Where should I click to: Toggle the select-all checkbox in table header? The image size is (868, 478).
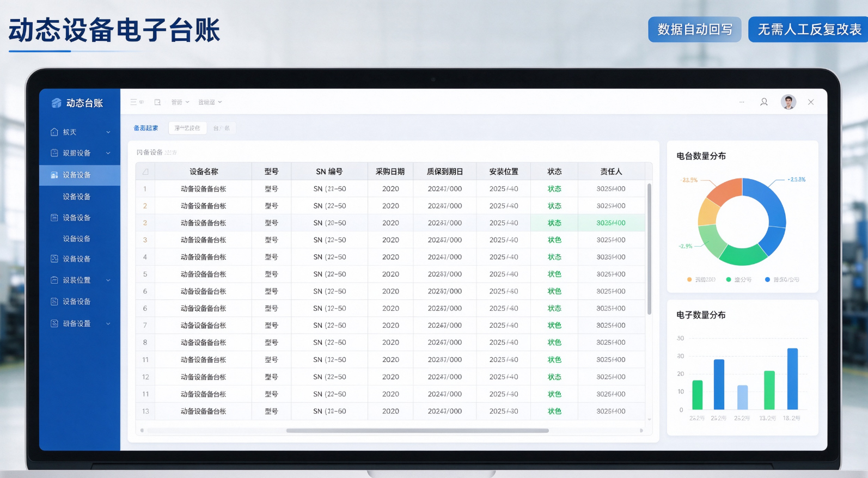pyautogui.click(x=145, y=171)
